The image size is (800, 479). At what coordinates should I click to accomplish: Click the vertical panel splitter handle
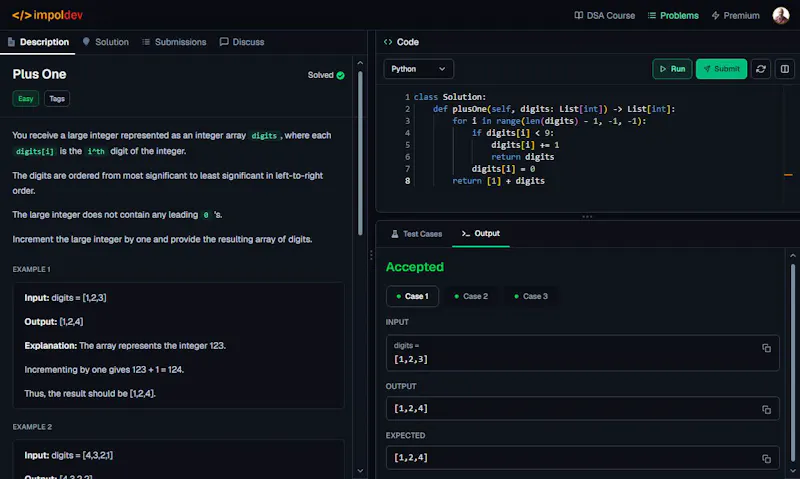(x=371, y=255)
